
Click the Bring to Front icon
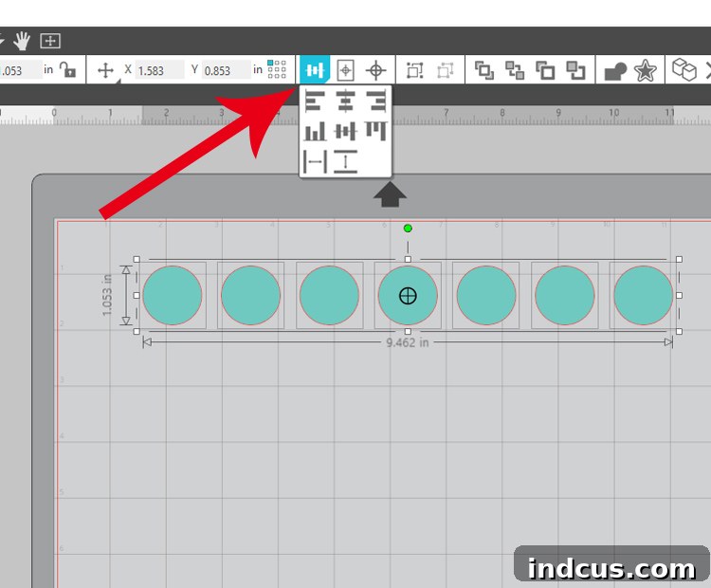pos(483,70)
